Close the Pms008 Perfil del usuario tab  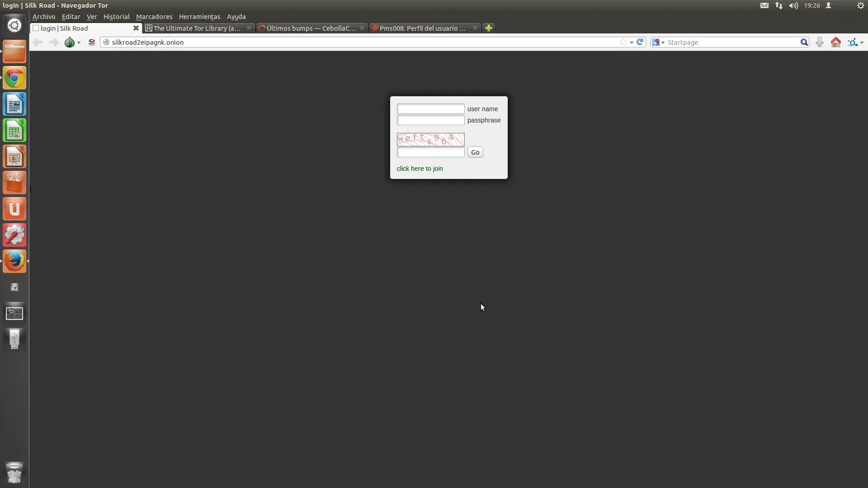[475, 28]
